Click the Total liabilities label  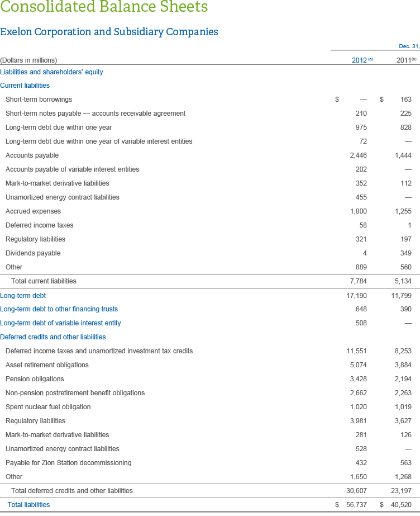(28, 505)
